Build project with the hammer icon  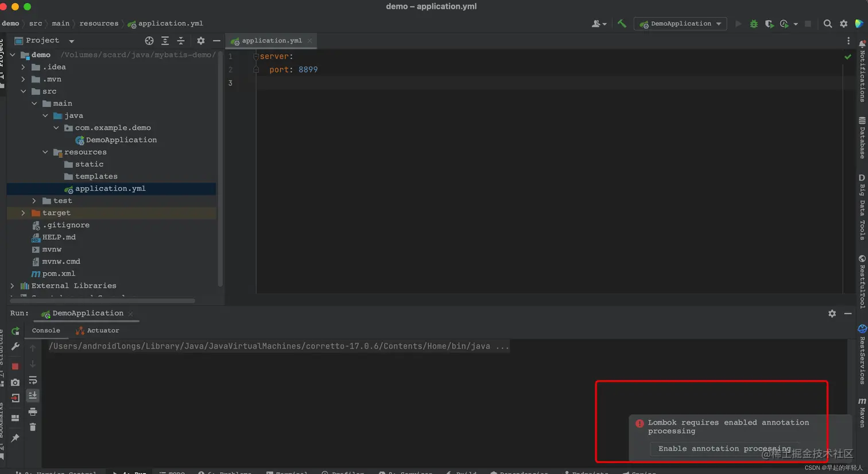click(622, 24)
